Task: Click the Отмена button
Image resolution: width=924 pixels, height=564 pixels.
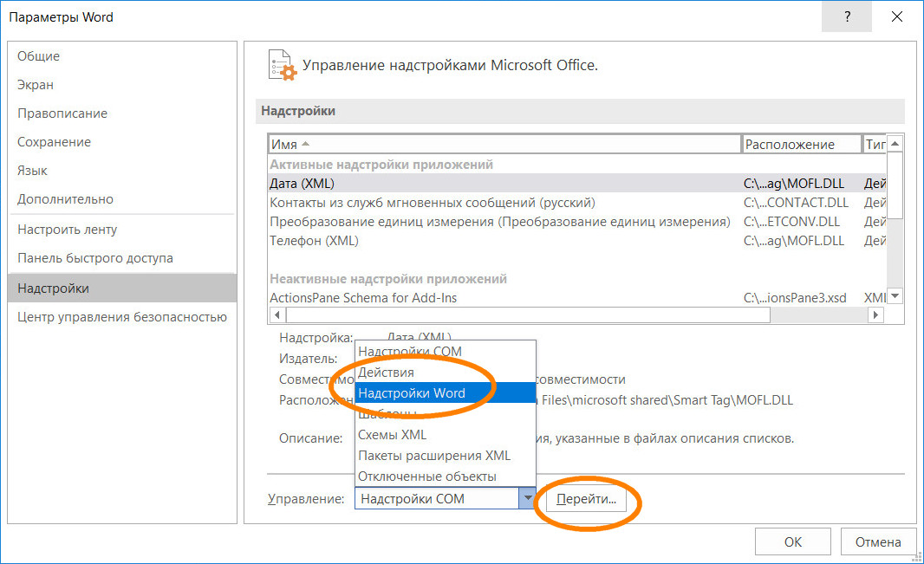Action: [x=877, y=541]
